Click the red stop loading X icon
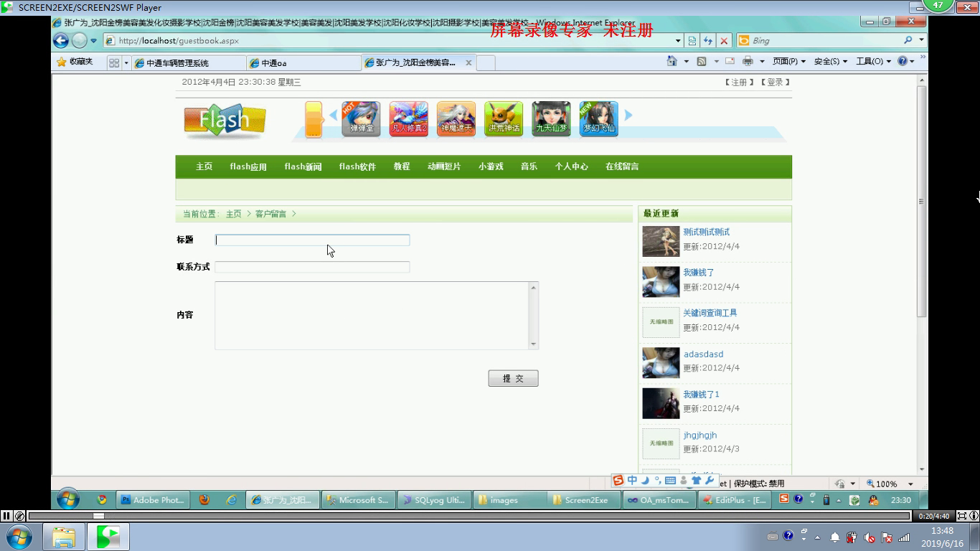 [x=724, y=41]
